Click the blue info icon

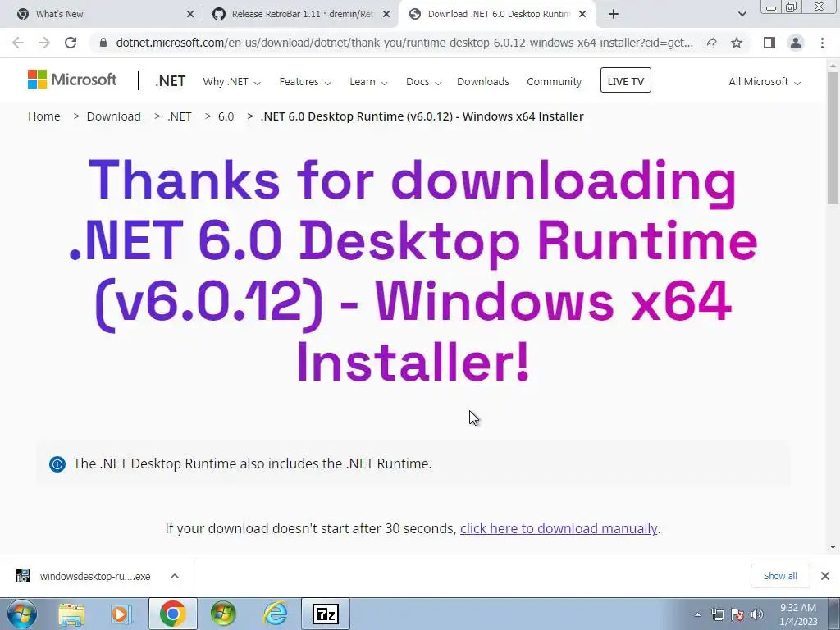click(57, 464)
